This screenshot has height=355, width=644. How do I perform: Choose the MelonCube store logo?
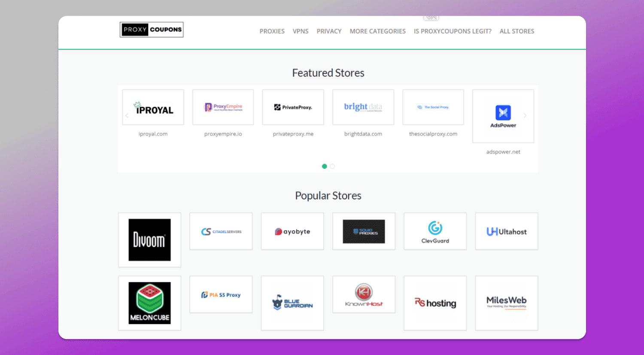(149, 303)
